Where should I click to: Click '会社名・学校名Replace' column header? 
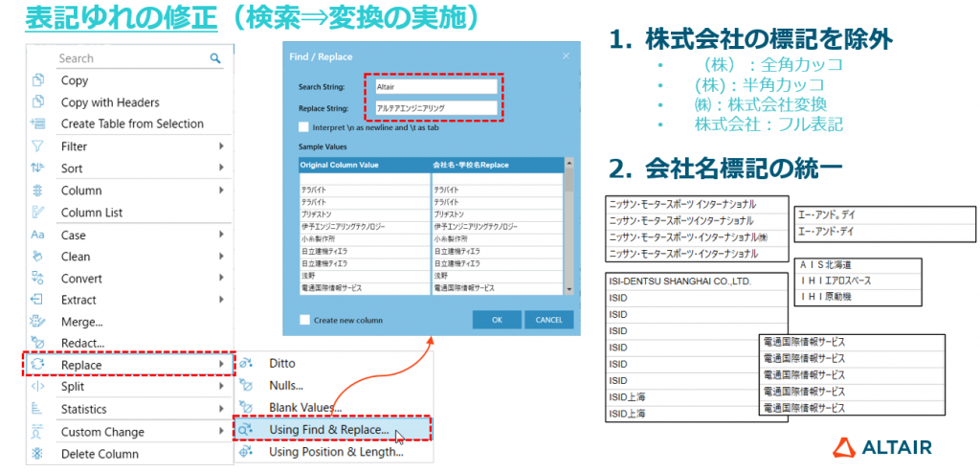[497, 165]
